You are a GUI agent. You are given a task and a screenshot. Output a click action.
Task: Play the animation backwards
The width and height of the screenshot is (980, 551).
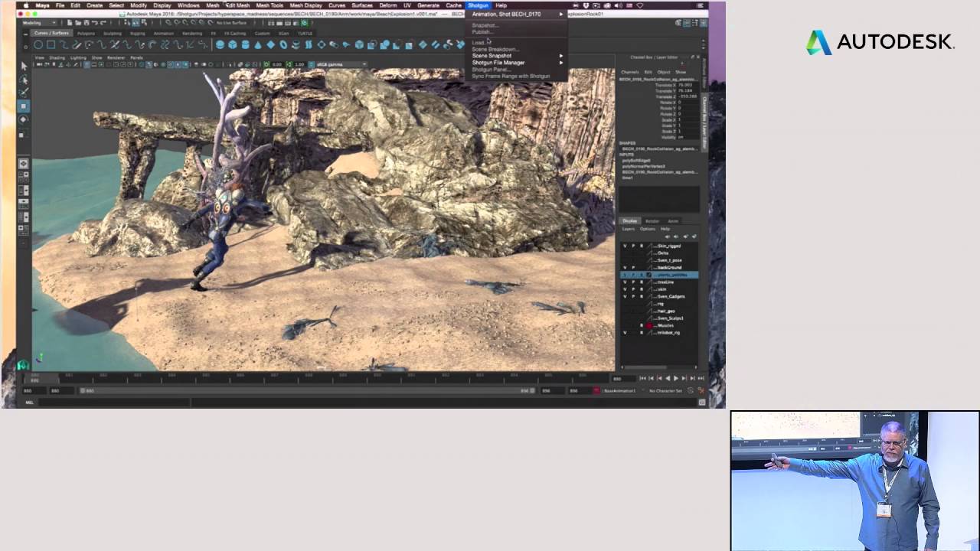point(667,378)
